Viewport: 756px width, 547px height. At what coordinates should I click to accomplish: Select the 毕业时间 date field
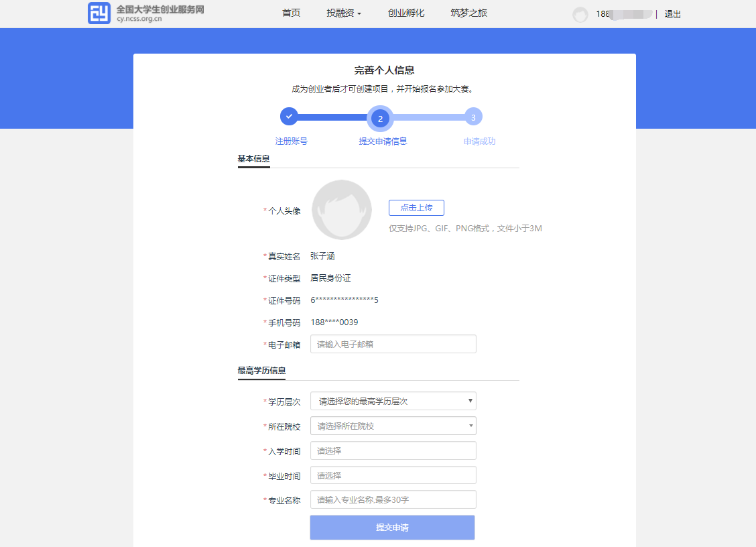point(393,476)
